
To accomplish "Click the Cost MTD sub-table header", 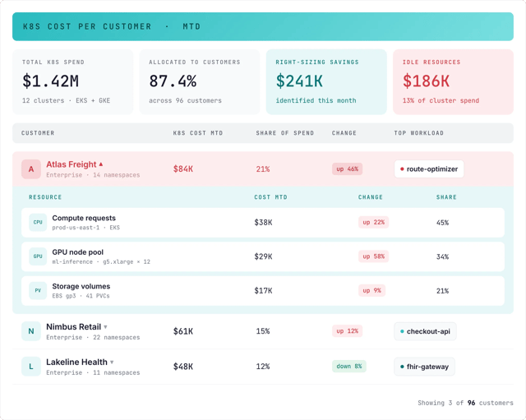I will (x=270, y=197).
